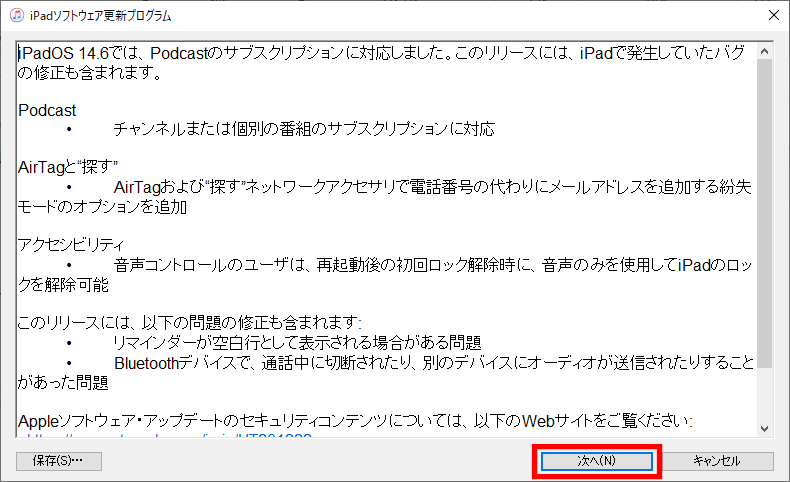Viewport: 790px width, 482px height.
Task: Click the line 'チャンネルまたは個別の番組のサブスクリプションに対応'
Action: coord(304,129)
